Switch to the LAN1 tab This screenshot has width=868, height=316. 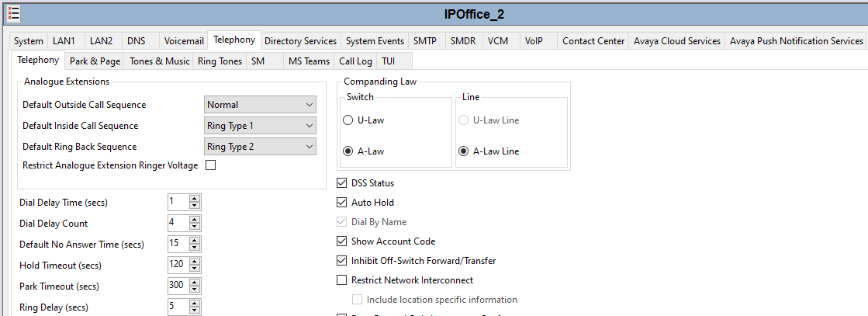tap(65, 41)
